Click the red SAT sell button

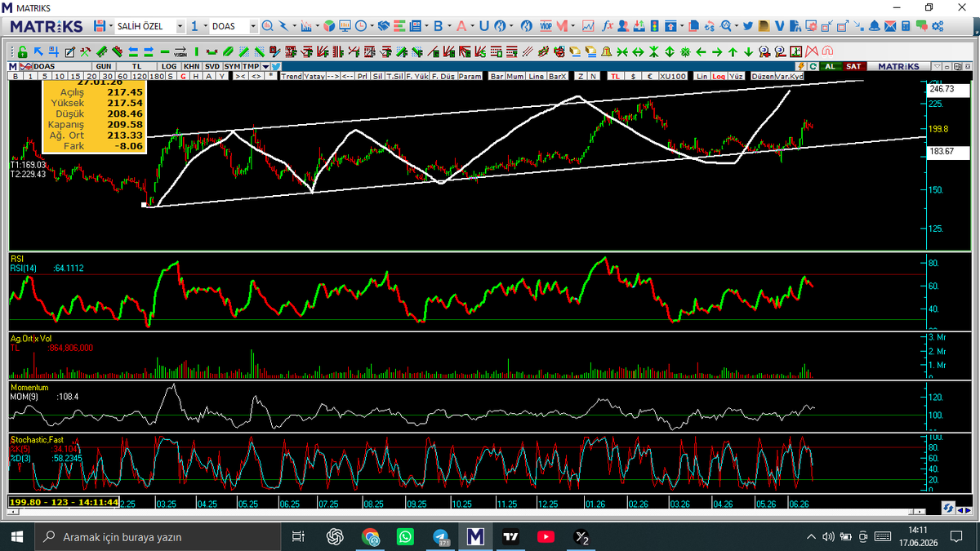coord(853,66)
